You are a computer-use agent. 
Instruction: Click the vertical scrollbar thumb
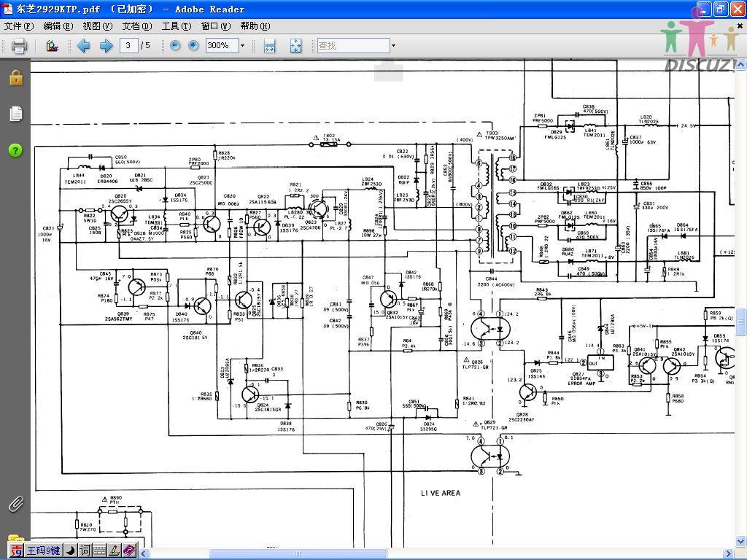click(x=741, y=323)
